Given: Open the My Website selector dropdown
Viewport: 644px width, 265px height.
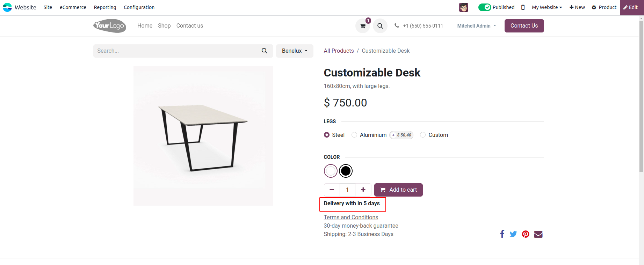Looking at the screenshot, I should coord(547,7).
